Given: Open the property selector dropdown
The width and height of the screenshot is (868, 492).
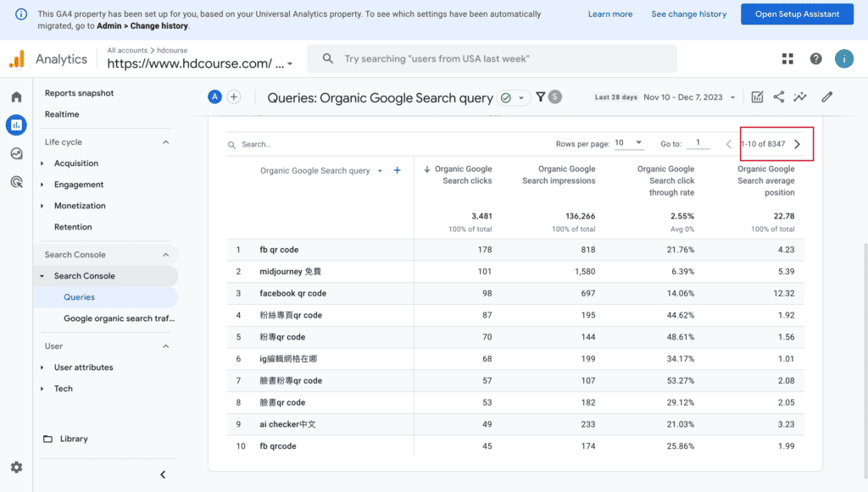Looking at the screenshot, I should pyautogui.click(x=200, y=64).
